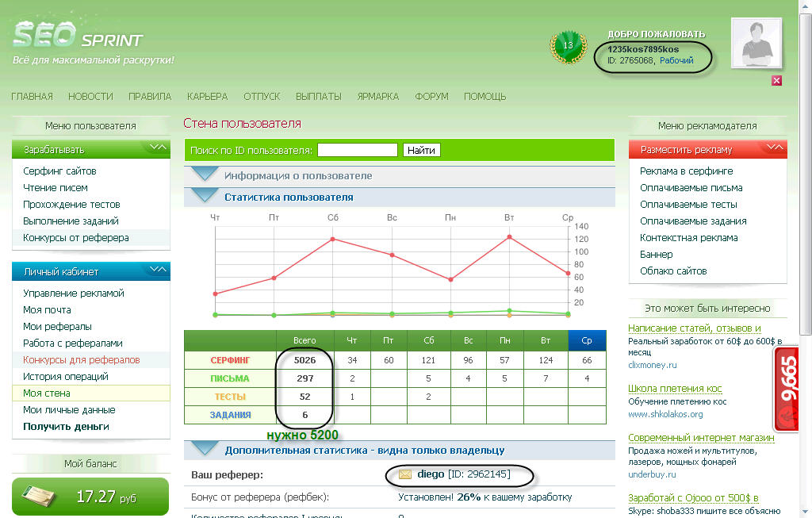Viewport: 812px width, 518px height.
Task: Go to ВЫПЛАТЫ page
Action: point(319,97)
